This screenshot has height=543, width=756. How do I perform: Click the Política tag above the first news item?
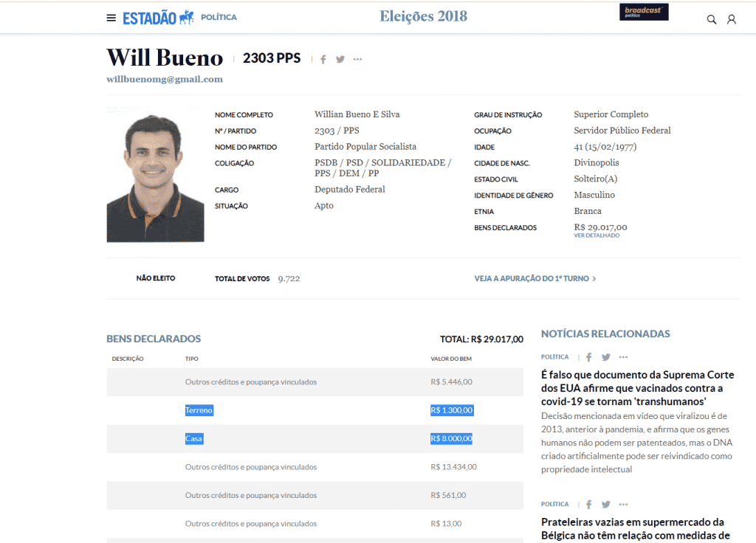coord(554,357)
